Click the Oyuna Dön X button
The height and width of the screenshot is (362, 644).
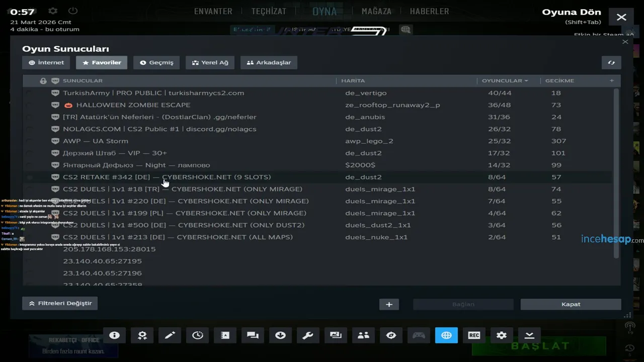click(621, 17)
